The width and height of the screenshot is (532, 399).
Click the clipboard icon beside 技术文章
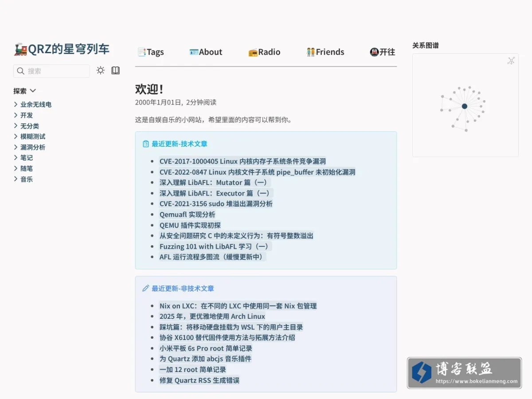point(145,144)
